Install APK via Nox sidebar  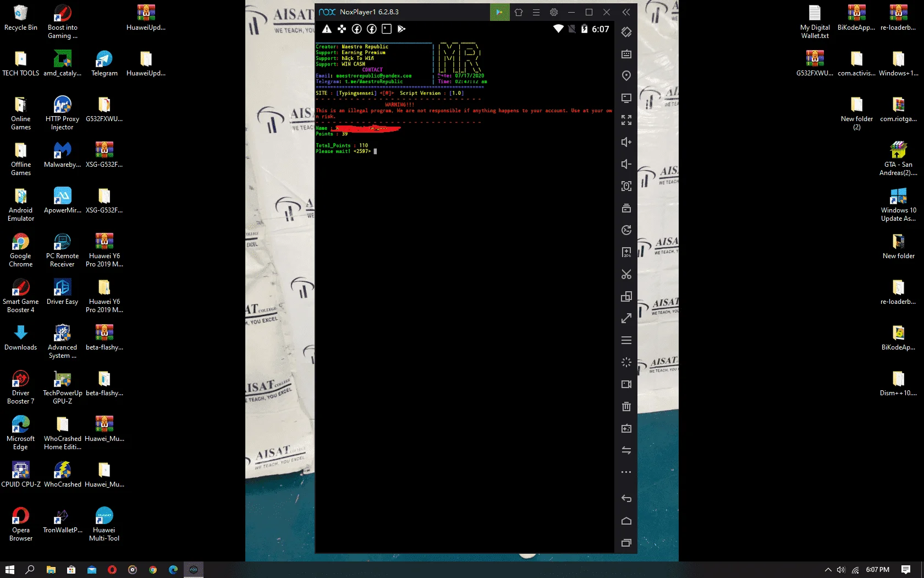(626, 252)
